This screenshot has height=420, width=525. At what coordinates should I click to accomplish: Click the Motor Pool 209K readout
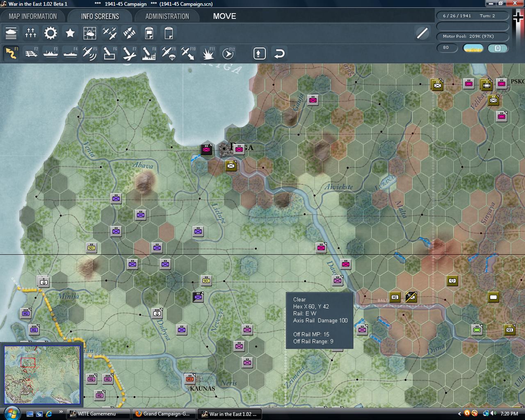pyautogui.click(x=472, y=36)
